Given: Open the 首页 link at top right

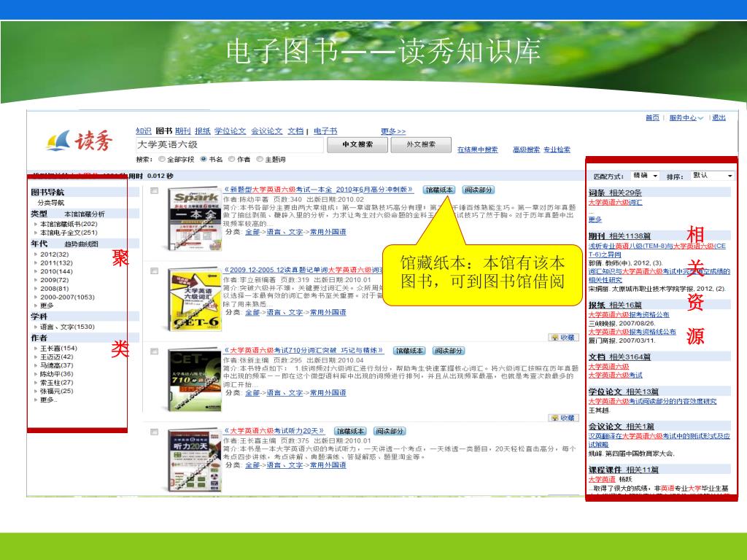Looking at the screenshot, I should point(652,117).
